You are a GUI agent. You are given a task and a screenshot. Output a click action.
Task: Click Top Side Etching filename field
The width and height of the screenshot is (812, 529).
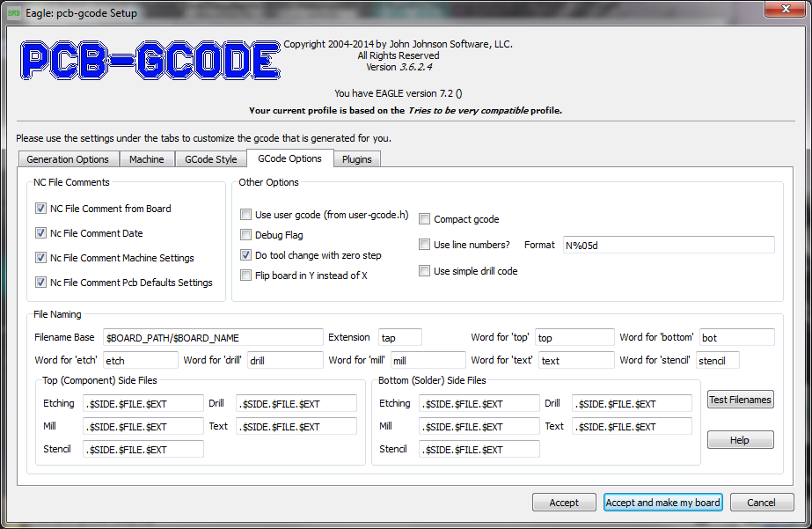click(x=143, y=404)
